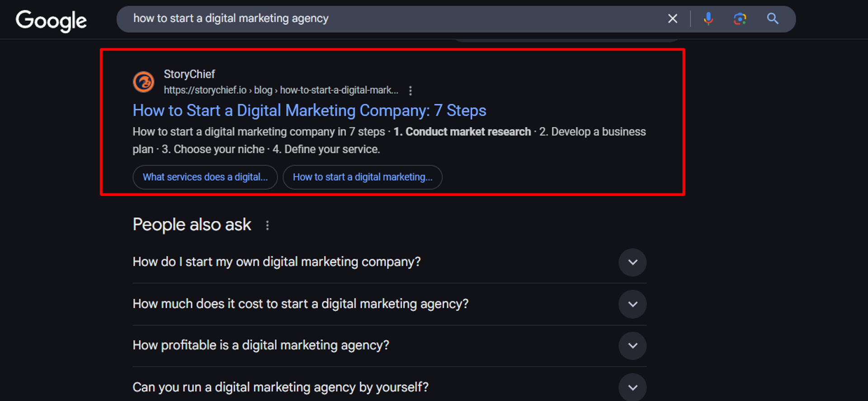The width and height of the screenshot is (868, 401).
Task: Click the search input field text
Action: [231, 19]
